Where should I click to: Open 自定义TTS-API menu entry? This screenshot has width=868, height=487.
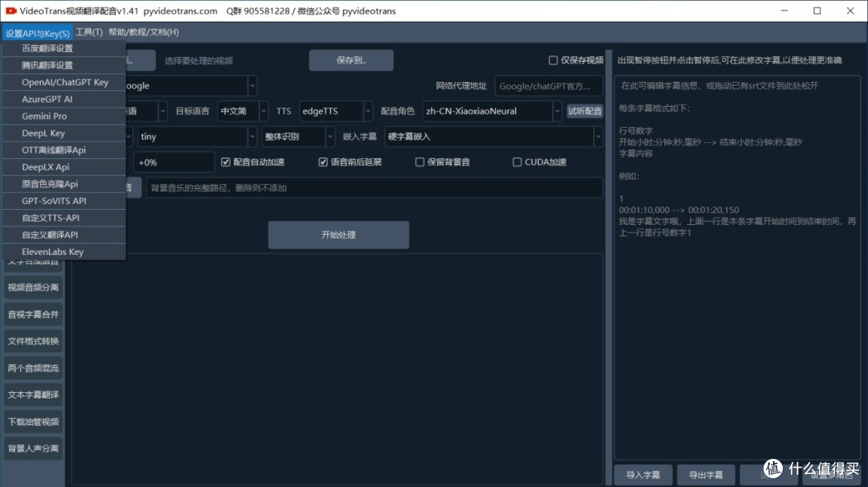click(x=63, y=218)
